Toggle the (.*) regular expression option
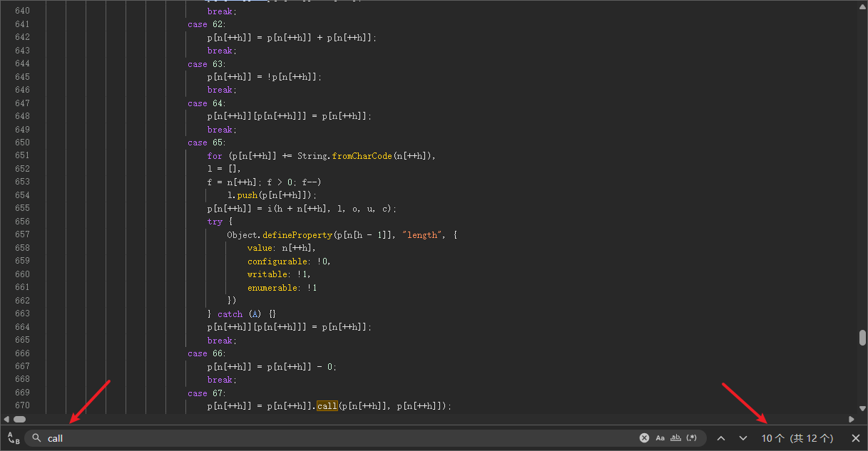 click(691, 438)
